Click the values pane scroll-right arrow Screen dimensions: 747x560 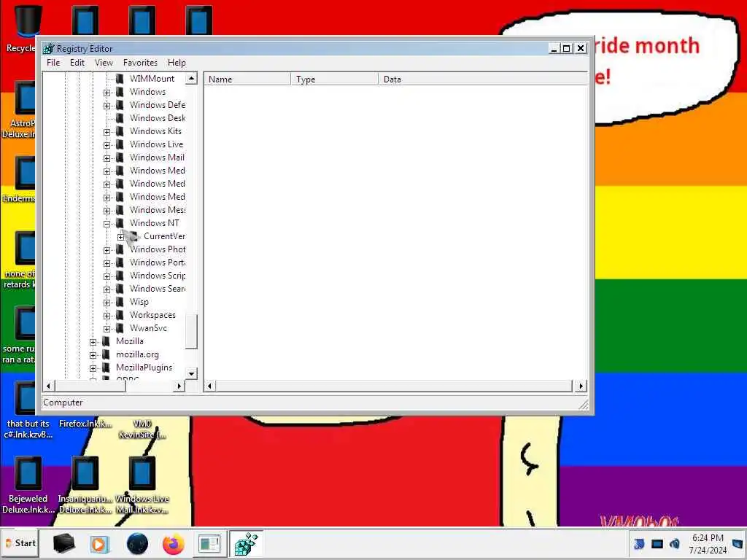click(x=581, y=386)
